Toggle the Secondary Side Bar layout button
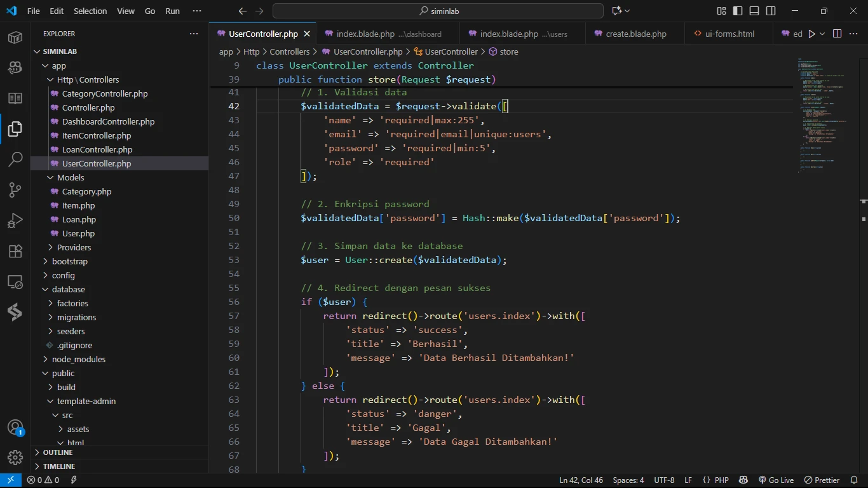The image size is (868, 488). [x=771, y=11]
